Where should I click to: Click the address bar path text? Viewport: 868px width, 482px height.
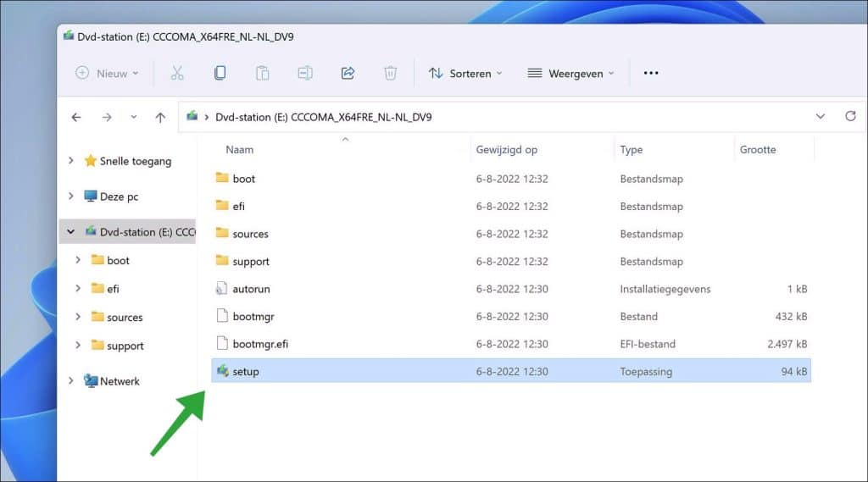323,117
